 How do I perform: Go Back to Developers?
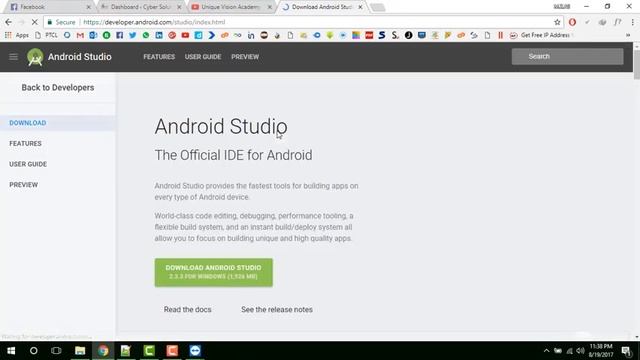coord(58,87)
